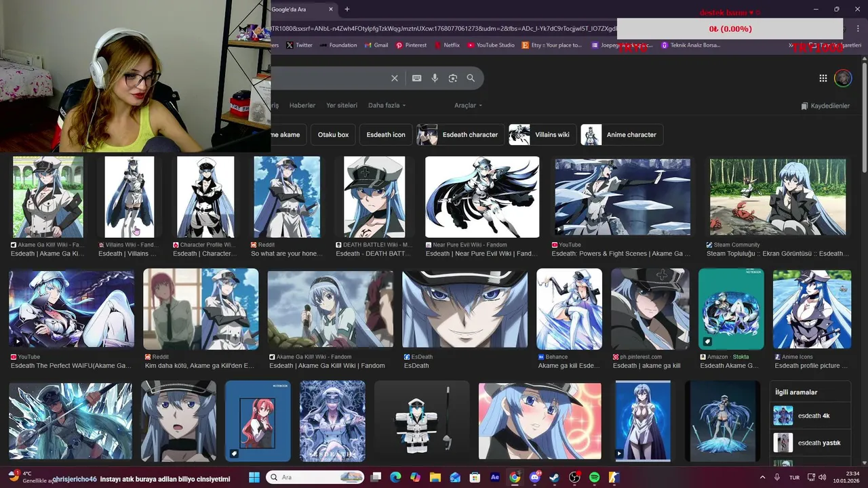Open Esdeath The Perfect WAIFU video thumbnail
Viewport: 868px width, 488px height.
coord(71,308)
